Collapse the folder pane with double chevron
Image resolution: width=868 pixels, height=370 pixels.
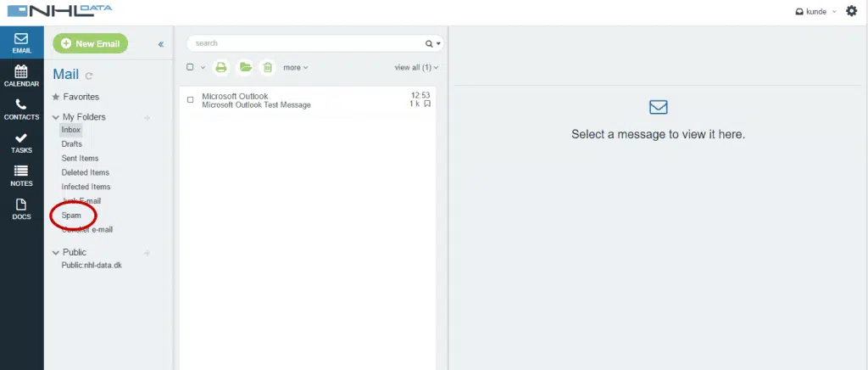pyautogui.click(x=161, y=44)
